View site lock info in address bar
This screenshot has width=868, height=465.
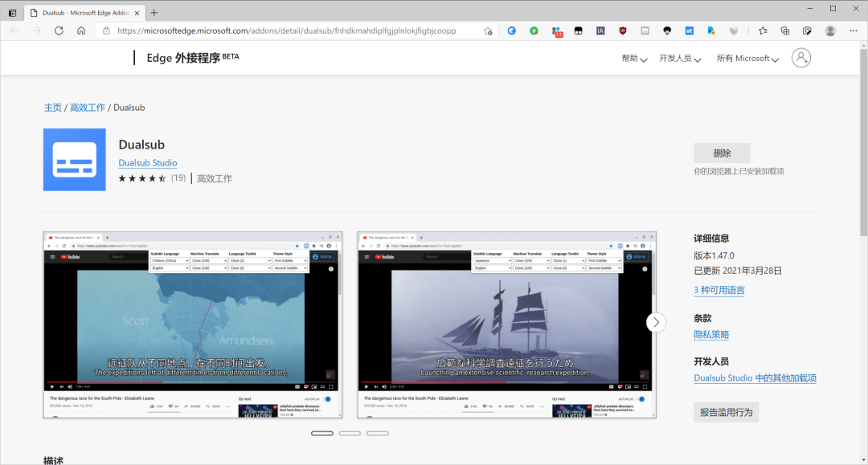point(107,31)
